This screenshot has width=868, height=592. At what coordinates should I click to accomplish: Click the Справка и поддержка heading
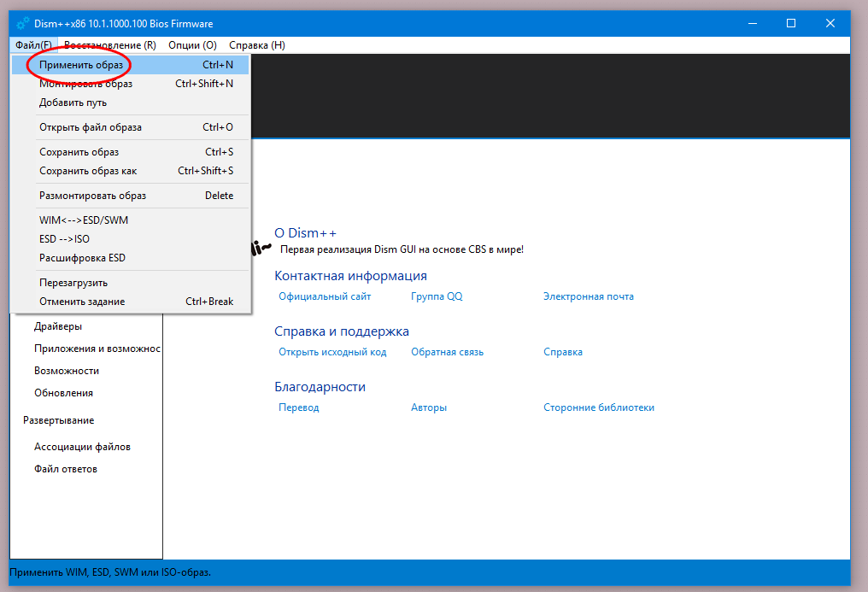(x=342, y=331)
